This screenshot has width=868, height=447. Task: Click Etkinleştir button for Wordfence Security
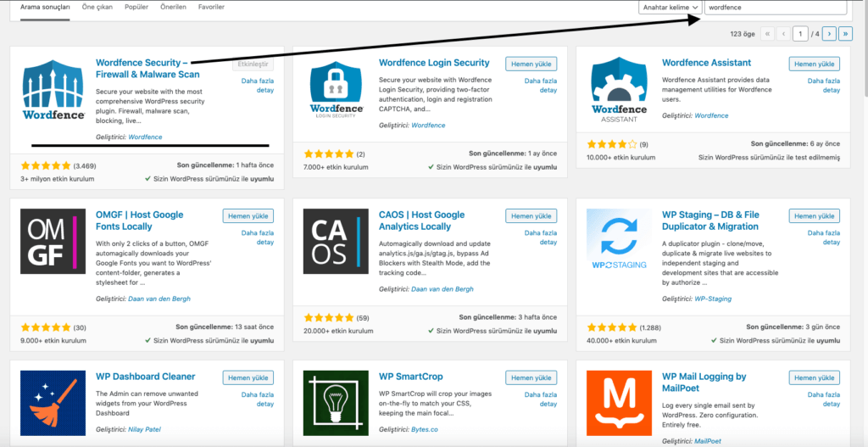253,64
